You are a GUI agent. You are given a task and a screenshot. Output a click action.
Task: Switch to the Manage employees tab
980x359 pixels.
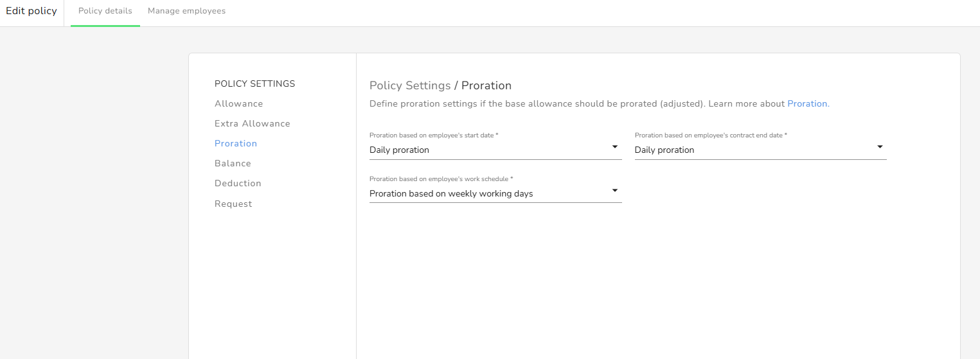[x=186, y=11]
